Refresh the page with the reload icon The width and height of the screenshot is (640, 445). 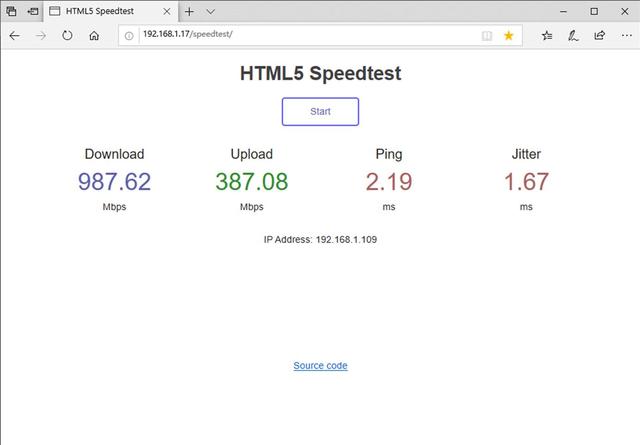click(x=67, y=35)
